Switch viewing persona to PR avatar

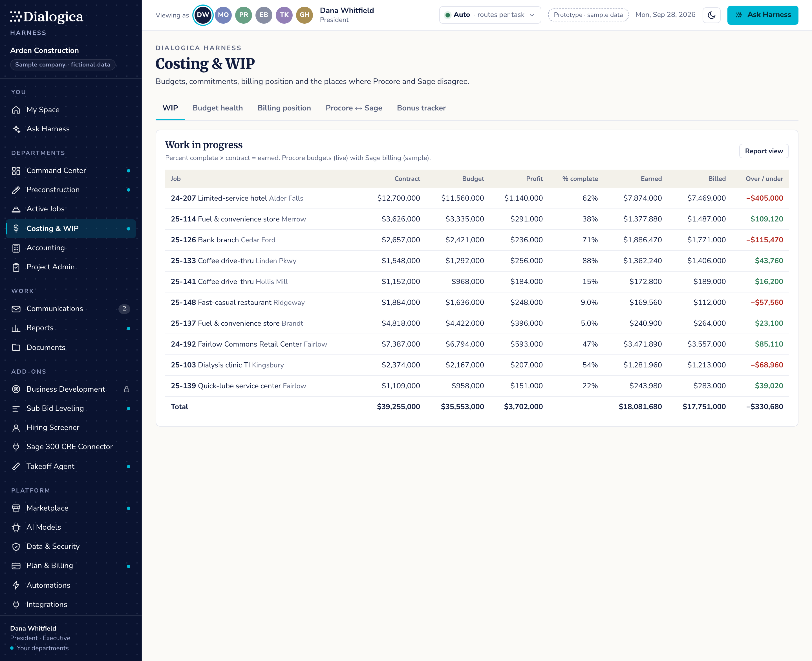pos(244,15)
